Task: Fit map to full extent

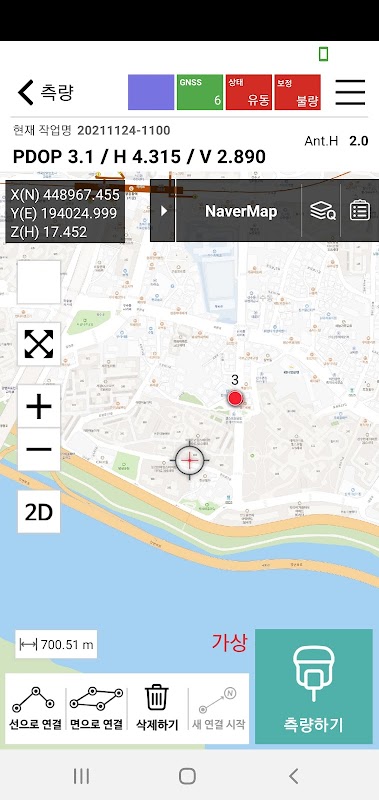Action: (39, 344)
